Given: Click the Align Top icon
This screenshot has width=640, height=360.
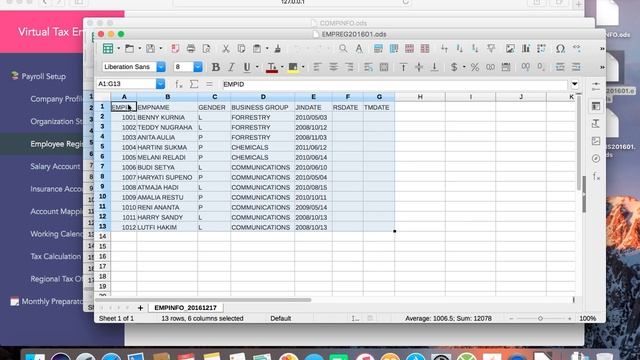Looking at the screenshot, I should [x=403, y=67].
